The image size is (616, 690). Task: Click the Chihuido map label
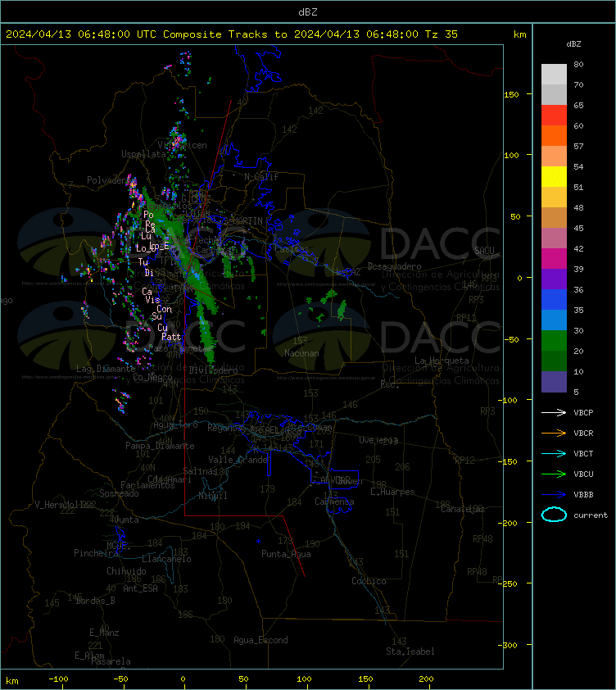126,571
